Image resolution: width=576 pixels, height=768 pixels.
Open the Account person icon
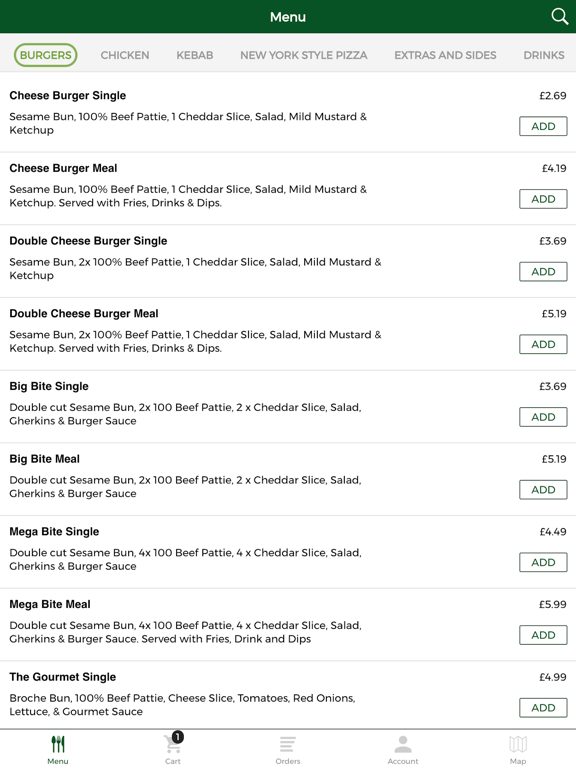[x=403, y=744]
